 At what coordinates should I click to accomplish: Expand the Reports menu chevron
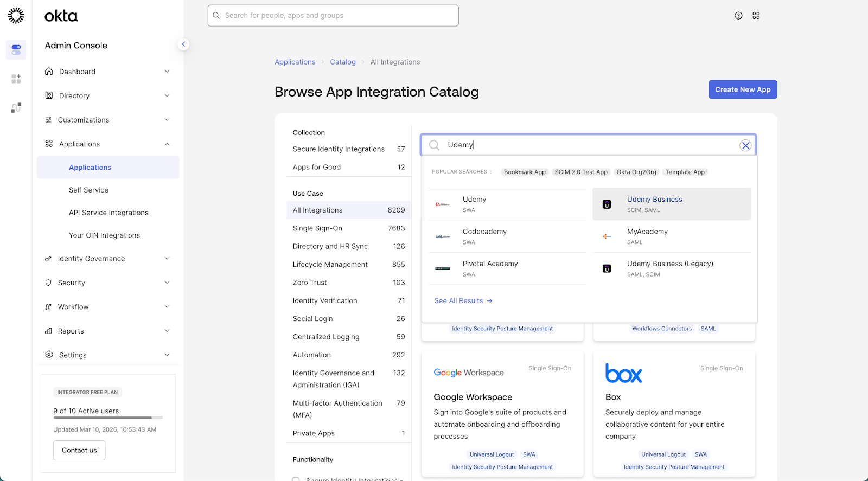click(x=167, y=331)
